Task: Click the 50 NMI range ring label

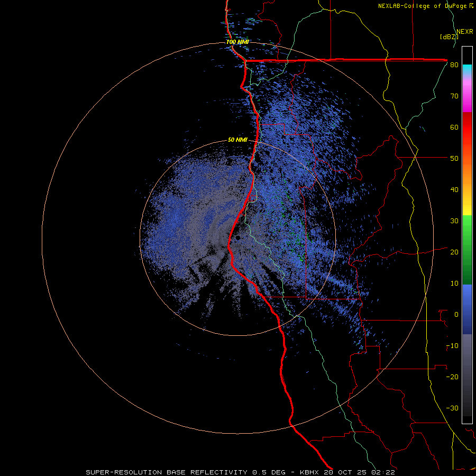Action: coord(237,140)
